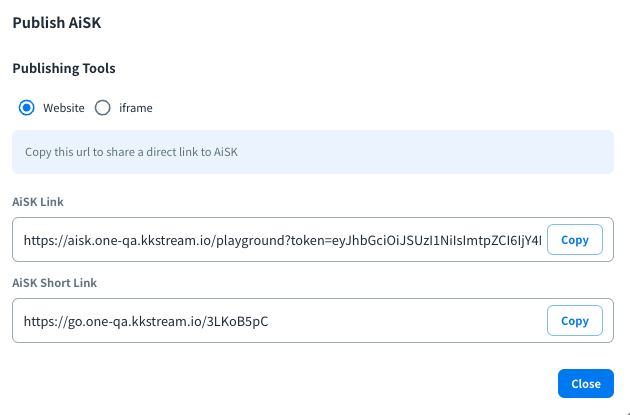Click the "AiSK Short Link" field label

54,282
